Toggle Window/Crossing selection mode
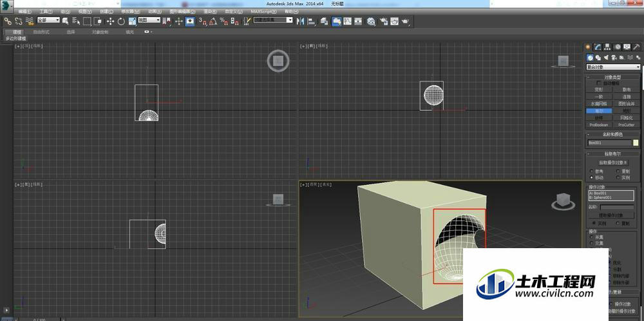Screen dimensions: 644x321 (98, 21)
